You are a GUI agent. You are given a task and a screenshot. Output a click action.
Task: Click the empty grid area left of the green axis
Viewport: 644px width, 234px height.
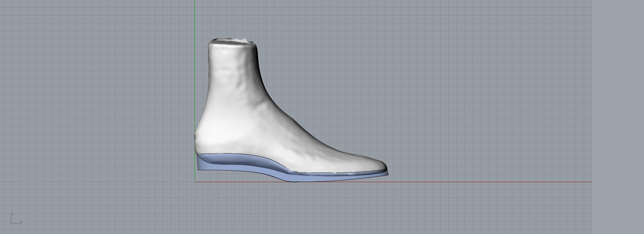102,102
